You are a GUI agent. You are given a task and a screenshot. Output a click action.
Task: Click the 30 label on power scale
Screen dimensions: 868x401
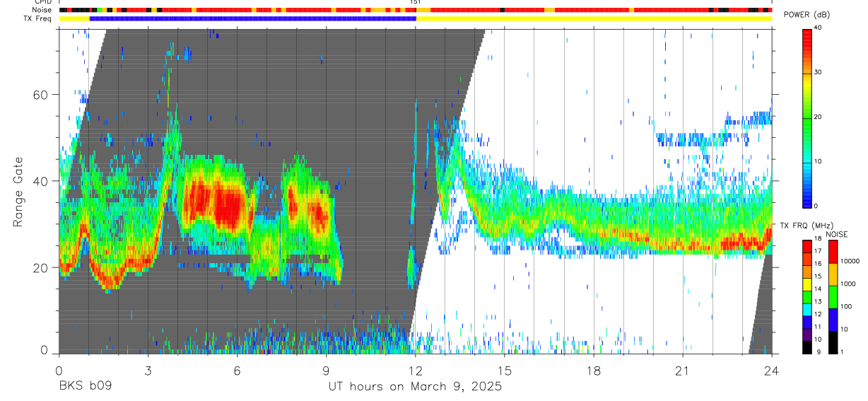point(819,73)
